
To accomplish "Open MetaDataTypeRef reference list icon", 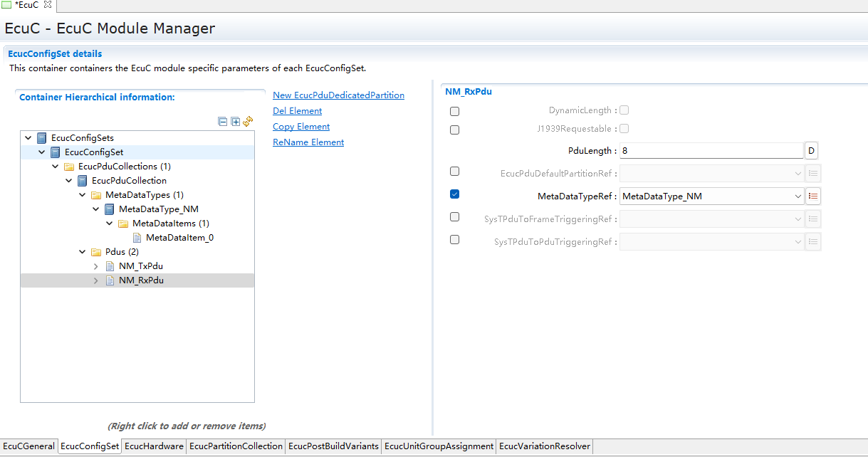I will (x=813, y=196).
